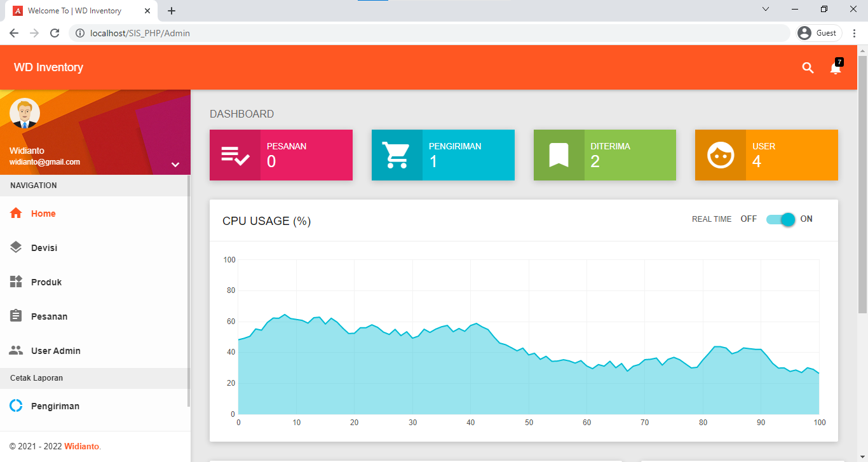Click the NAVIGATION section label

[34, 186]
